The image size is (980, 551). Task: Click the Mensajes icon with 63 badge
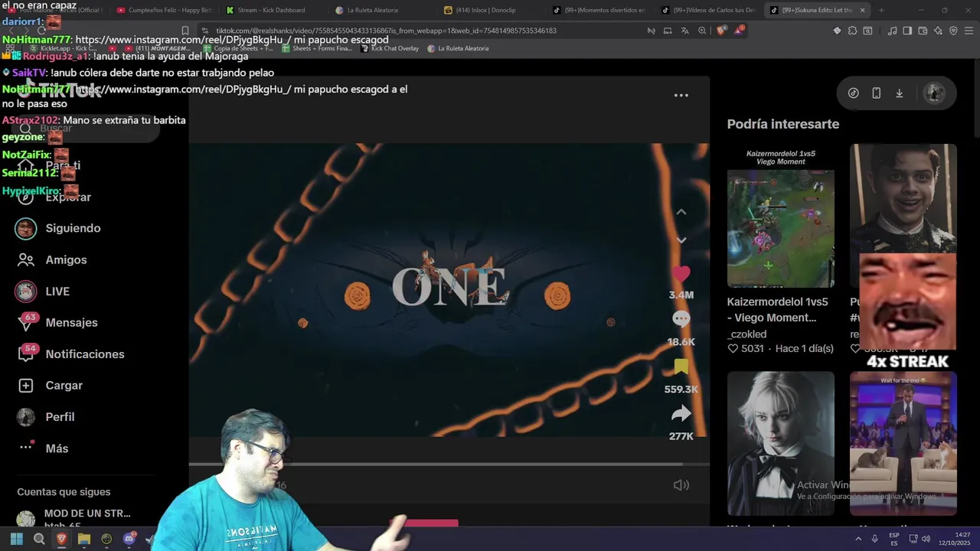(26, 323)
